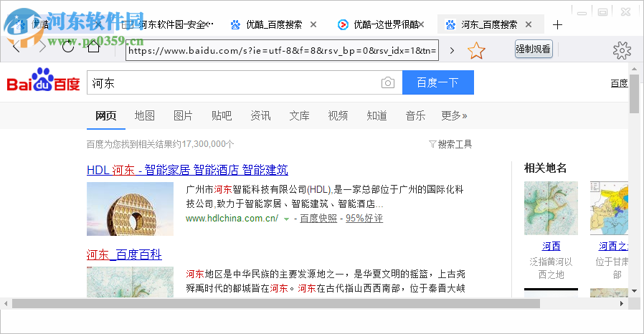Click the vertical scrollbar thumb

pyautogui.click(x=634, y=94)
